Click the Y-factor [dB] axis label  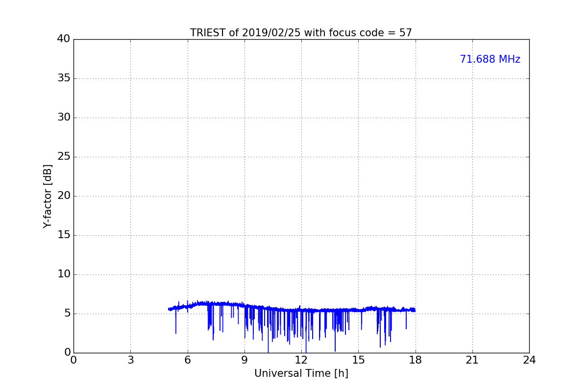(48, 196)
